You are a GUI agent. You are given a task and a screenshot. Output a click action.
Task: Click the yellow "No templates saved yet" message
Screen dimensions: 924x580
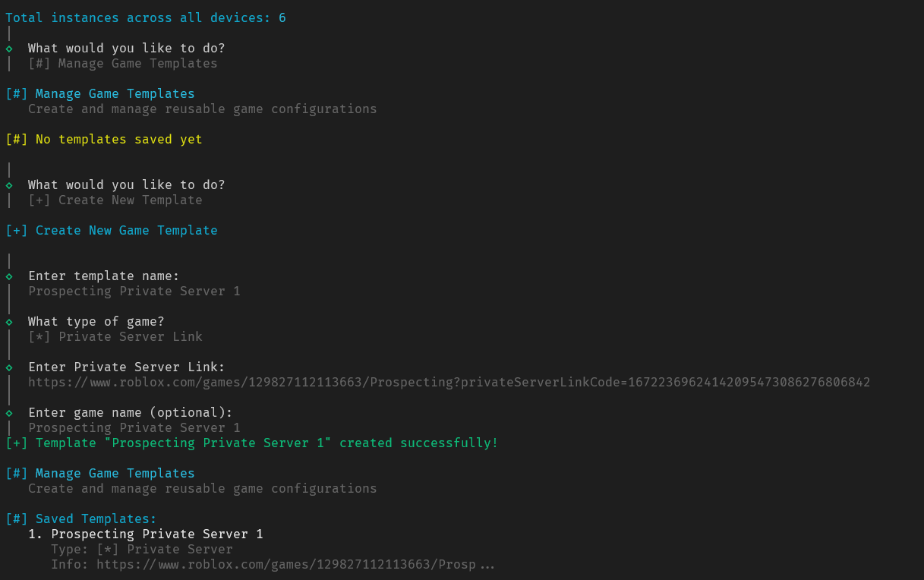click(x=119, y=140)
